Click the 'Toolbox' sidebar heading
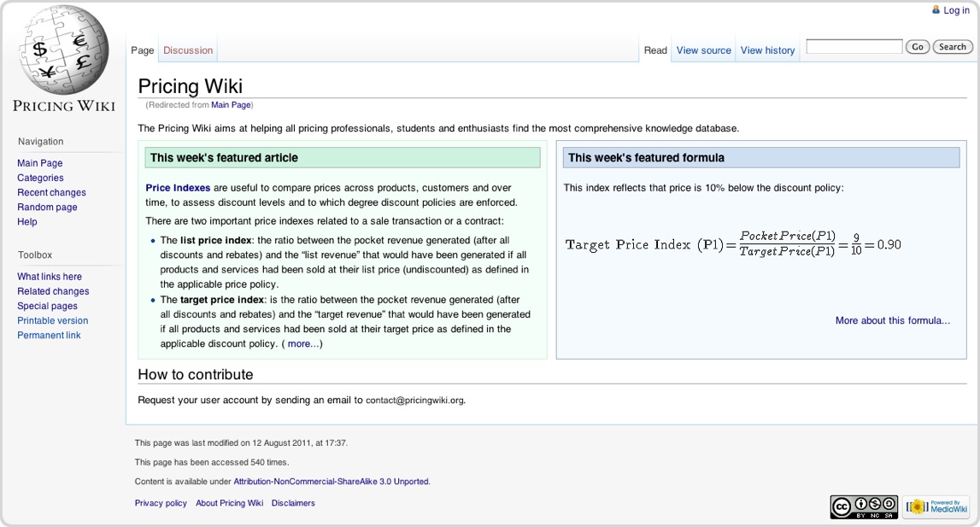Viewport: 980px width, 527px height. [x=35, y=255]
